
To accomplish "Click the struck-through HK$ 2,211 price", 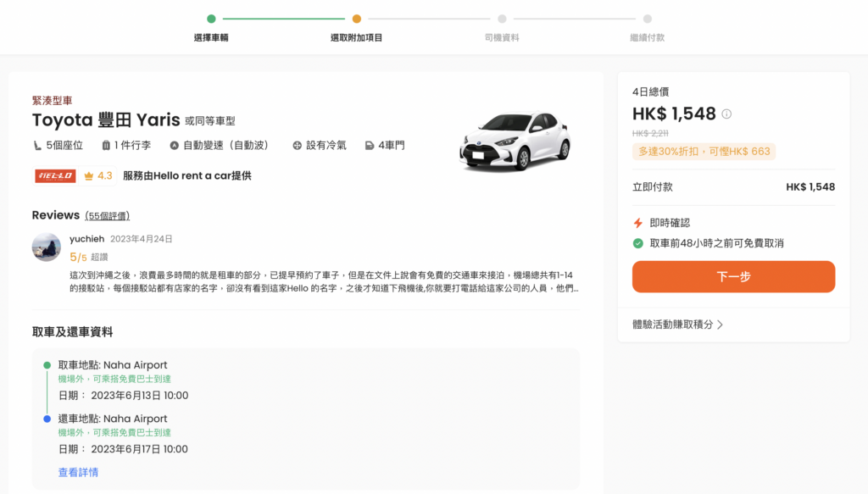I will [650, 133].
